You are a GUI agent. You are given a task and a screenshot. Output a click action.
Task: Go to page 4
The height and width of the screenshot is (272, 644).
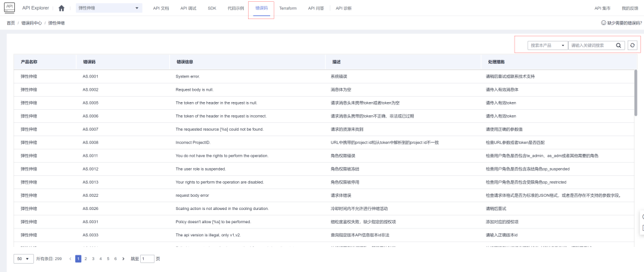[101, 259]
